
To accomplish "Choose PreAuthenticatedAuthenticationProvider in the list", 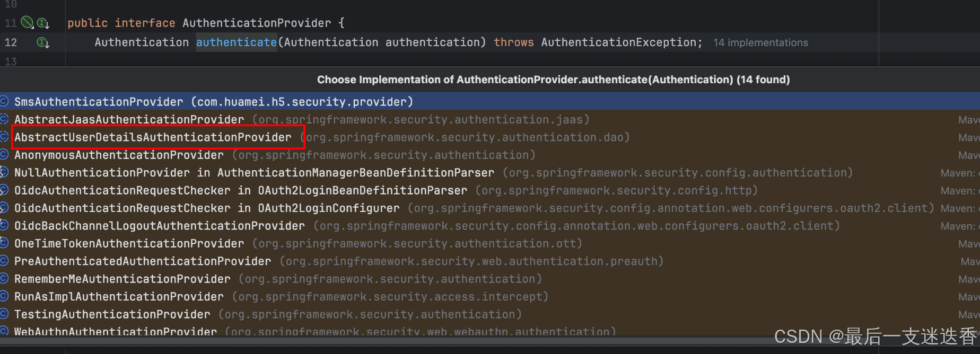I will (490, 261).
